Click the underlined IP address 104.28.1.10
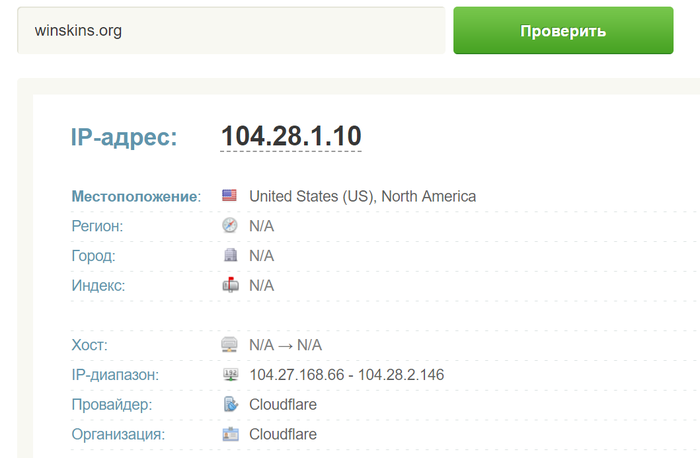This screenshot has height=458, width=700. tap(291, 136)
